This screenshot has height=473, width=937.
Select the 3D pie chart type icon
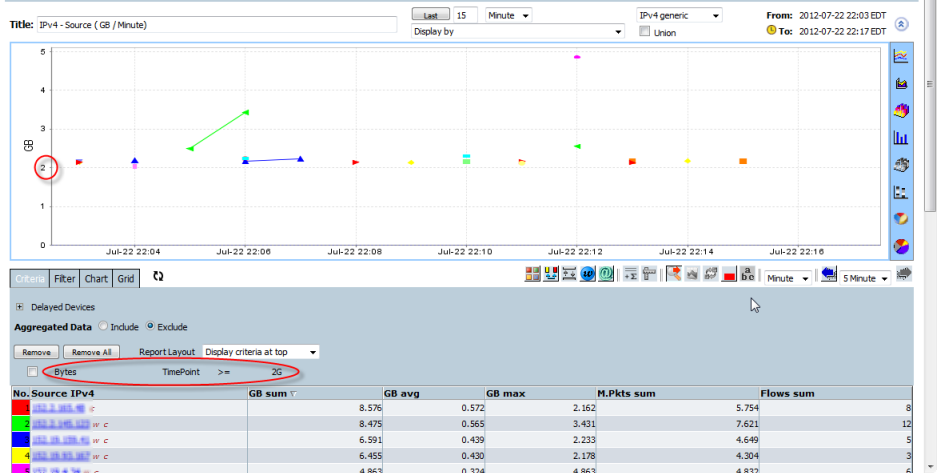(901, 219)
